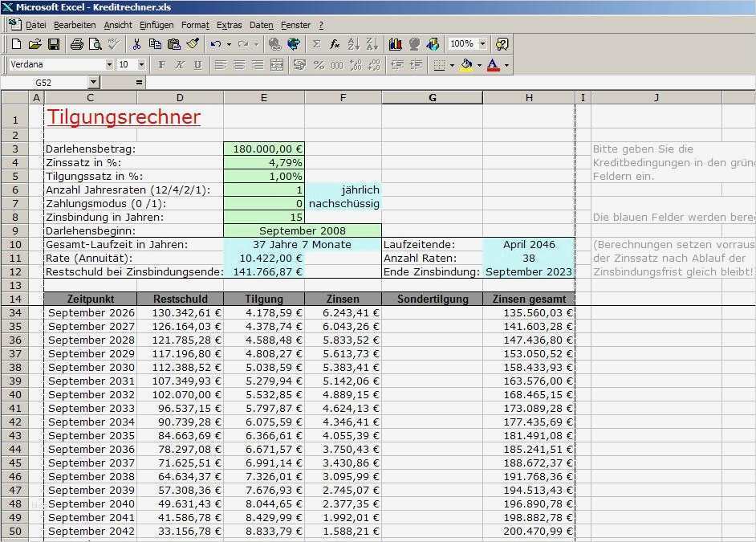This screenshot has width=756, height=542.
Task: Open the Paste Function tool
Action: pos(334,44)
